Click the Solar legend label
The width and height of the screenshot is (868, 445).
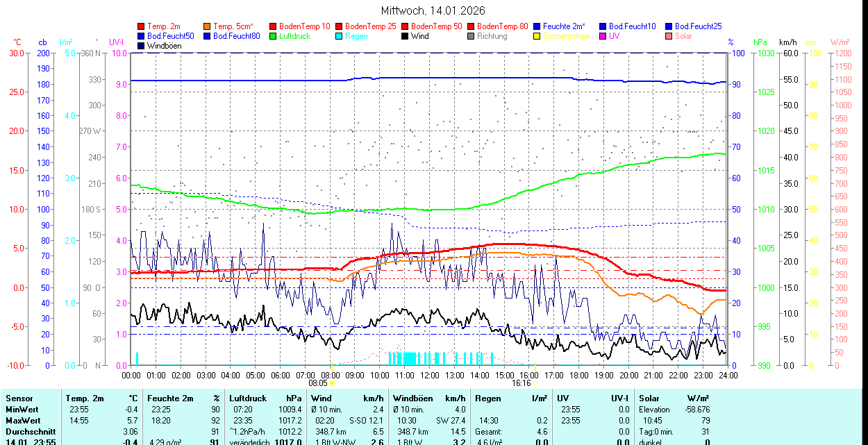pyautogui.click(x=683, y=36)
